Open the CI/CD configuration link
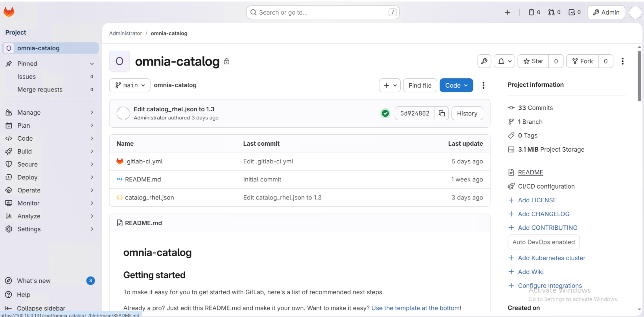644x317 pixels. 546,186
